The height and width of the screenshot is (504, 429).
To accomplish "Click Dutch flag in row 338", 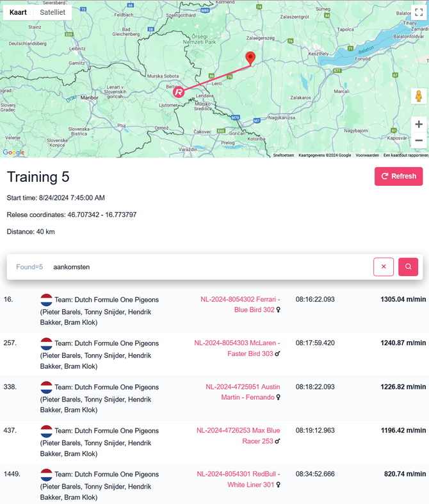I will pyautogui.click(x=46, y=387).
